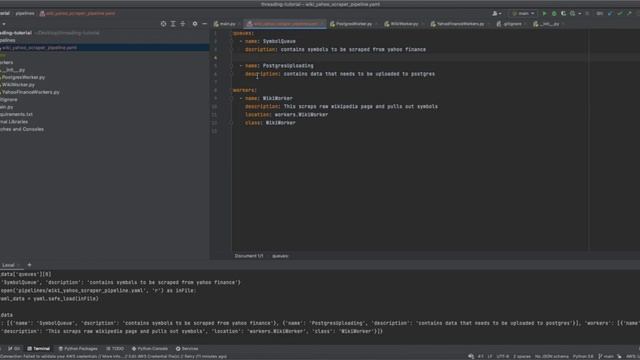Click 'Document 1/1' breadcrumb below editor

(x=249, y=256)
